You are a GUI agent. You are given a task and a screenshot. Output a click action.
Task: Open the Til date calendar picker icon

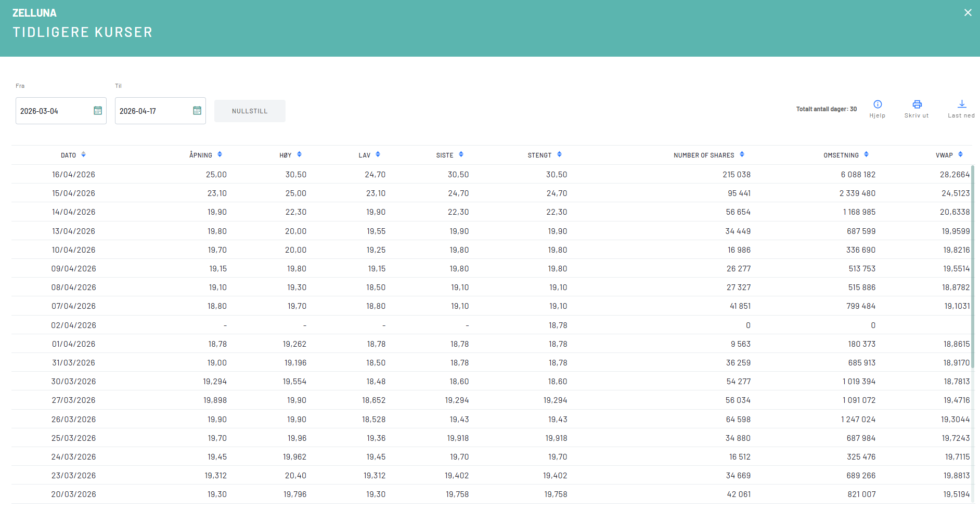197,111
